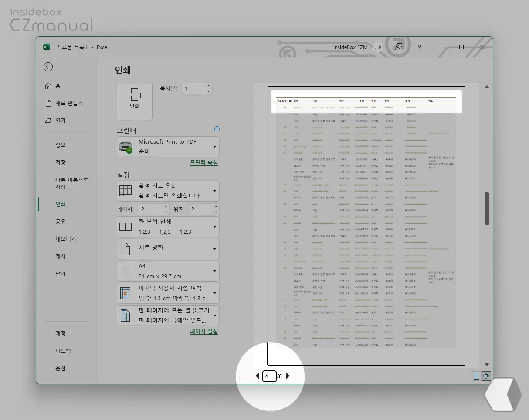Click the 프린터 속성 link

(x=203, y=162)
